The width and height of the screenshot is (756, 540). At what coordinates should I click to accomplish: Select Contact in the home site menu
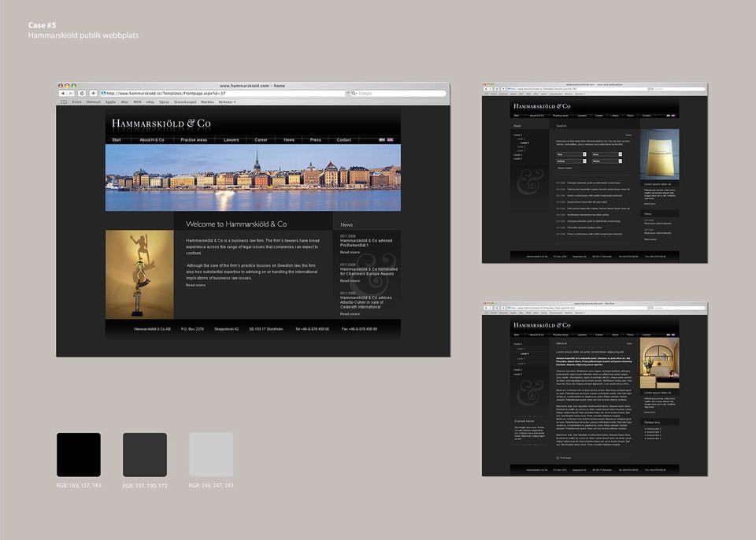point(344,140)
